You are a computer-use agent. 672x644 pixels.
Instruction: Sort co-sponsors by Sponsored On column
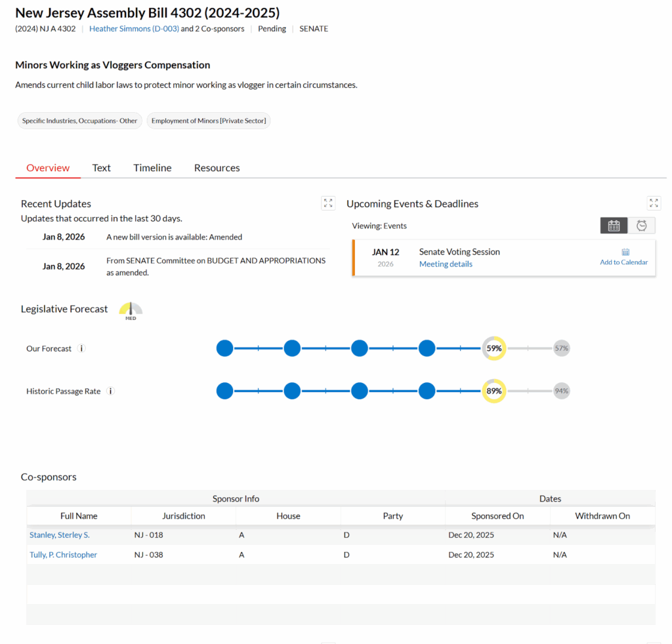point(497,516)
